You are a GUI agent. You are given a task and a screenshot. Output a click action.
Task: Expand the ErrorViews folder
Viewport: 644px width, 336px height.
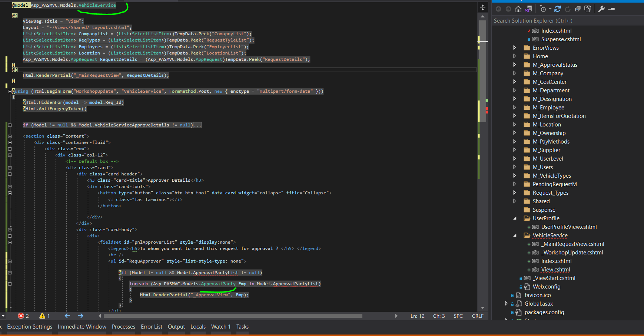coord(514,48)
